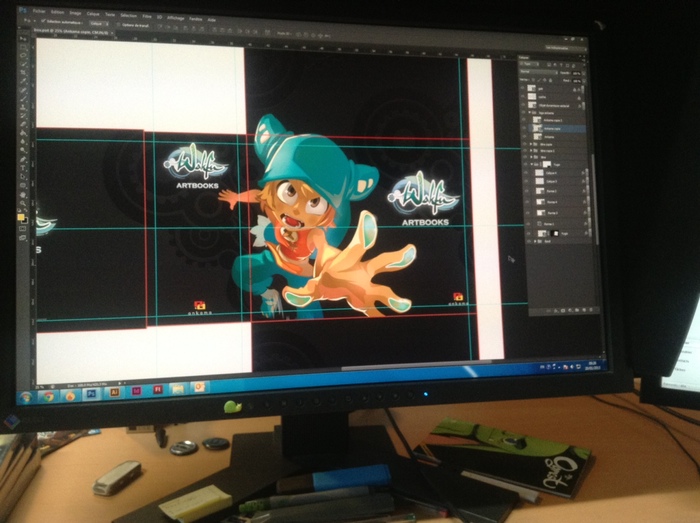Hide the Yugo group visibility eye
Image resolution: width=700 pixels, height=523 pixels.
click(x=525, y=164)
